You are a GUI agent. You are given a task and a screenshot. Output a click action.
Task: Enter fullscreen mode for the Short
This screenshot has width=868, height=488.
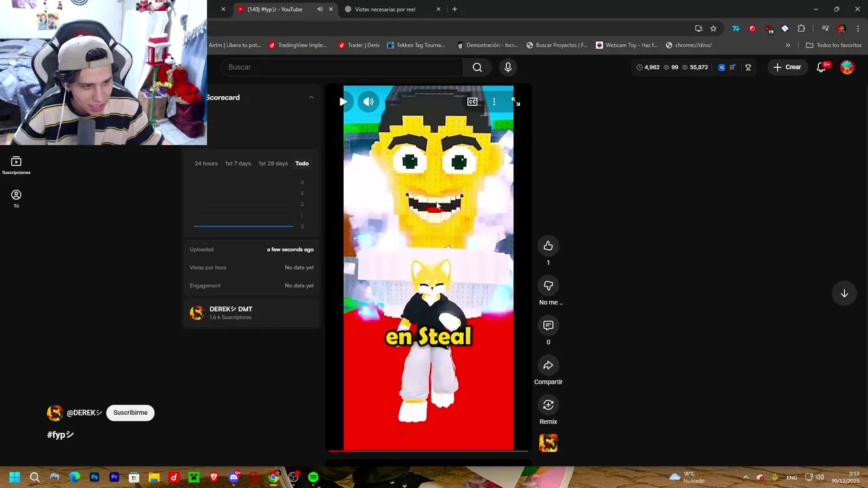[x=516, y=102]
